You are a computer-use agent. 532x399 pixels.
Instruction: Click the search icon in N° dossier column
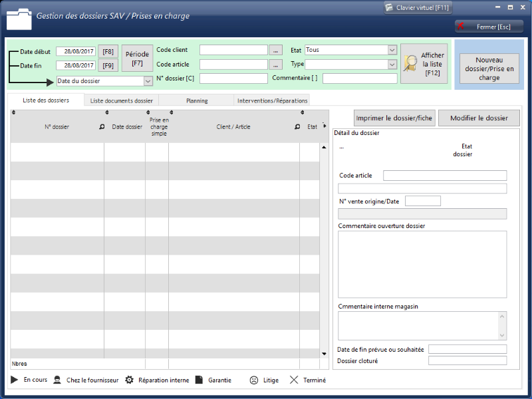[x=102, y=127]
